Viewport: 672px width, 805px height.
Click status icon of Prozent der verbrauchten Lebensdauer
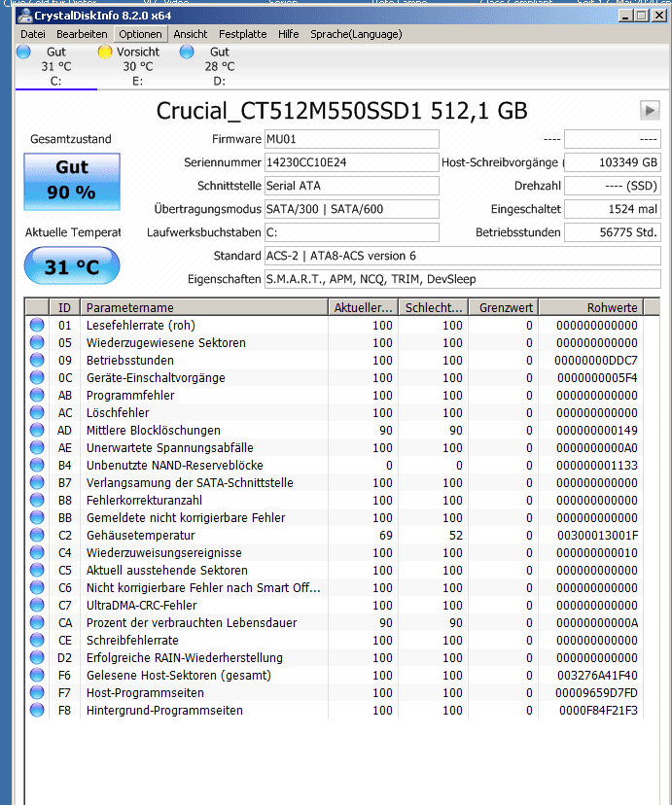tap(37, 622)
